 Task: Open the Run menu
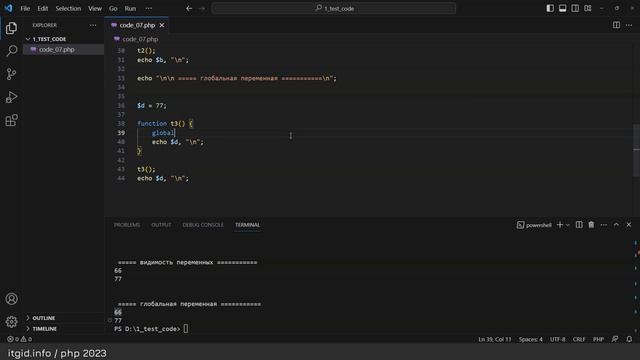pos(130,8)
